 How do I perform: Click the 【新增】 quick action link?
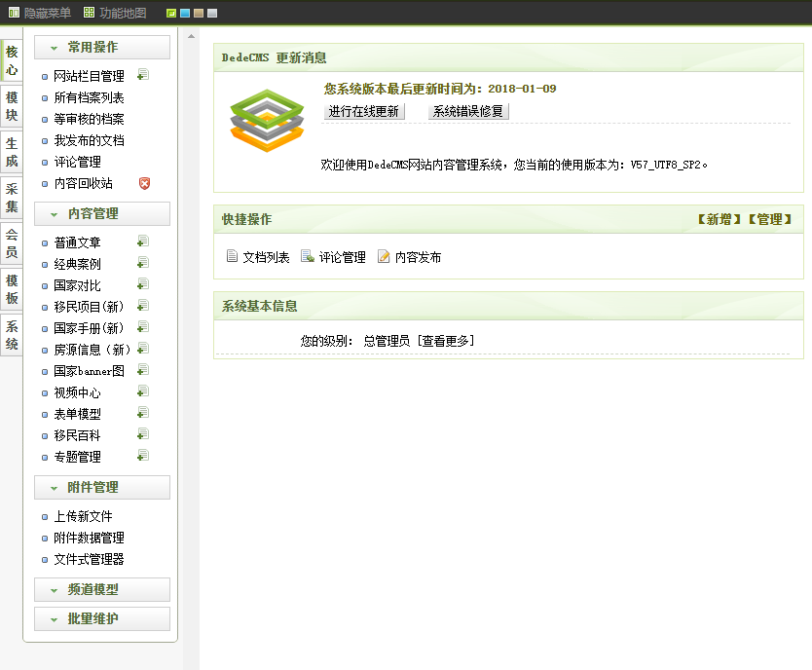point(720,219)
